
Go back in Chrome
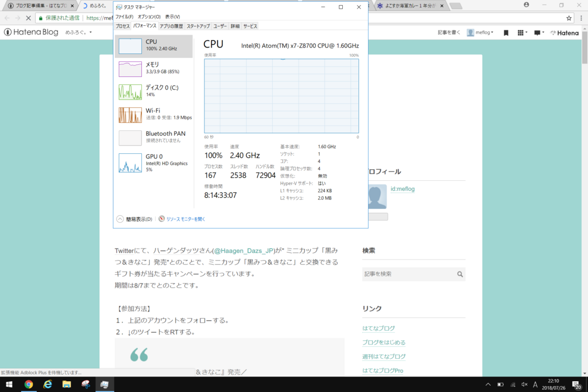pos(7,18)
